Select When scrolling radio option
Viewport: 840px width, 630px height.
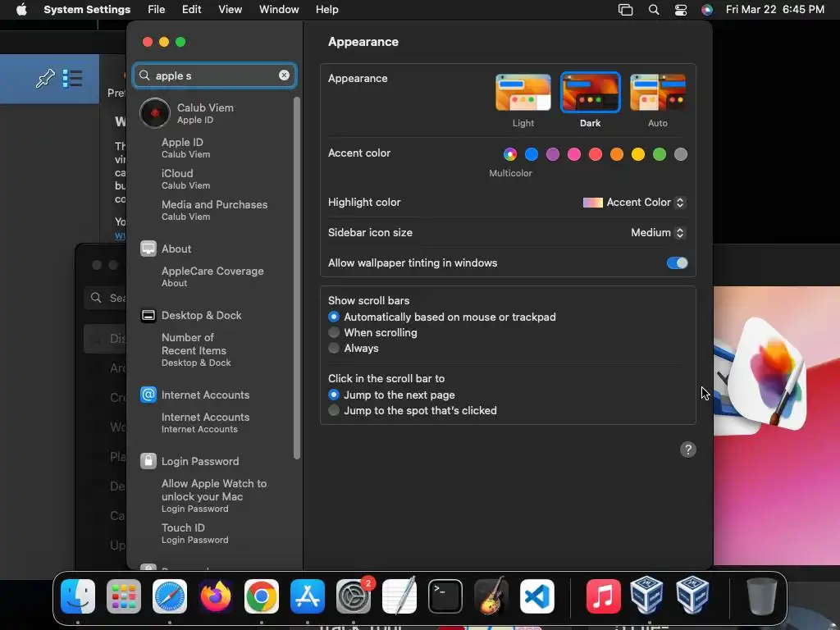(x=334, y=332)
